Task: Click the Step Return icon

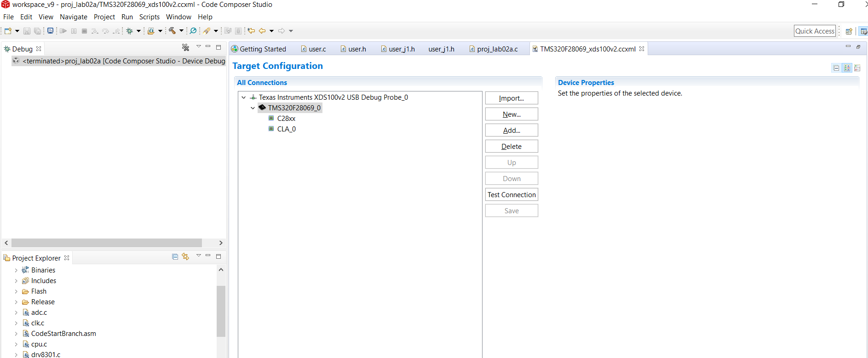Action: pyautogui.click(x=116, y=31)
